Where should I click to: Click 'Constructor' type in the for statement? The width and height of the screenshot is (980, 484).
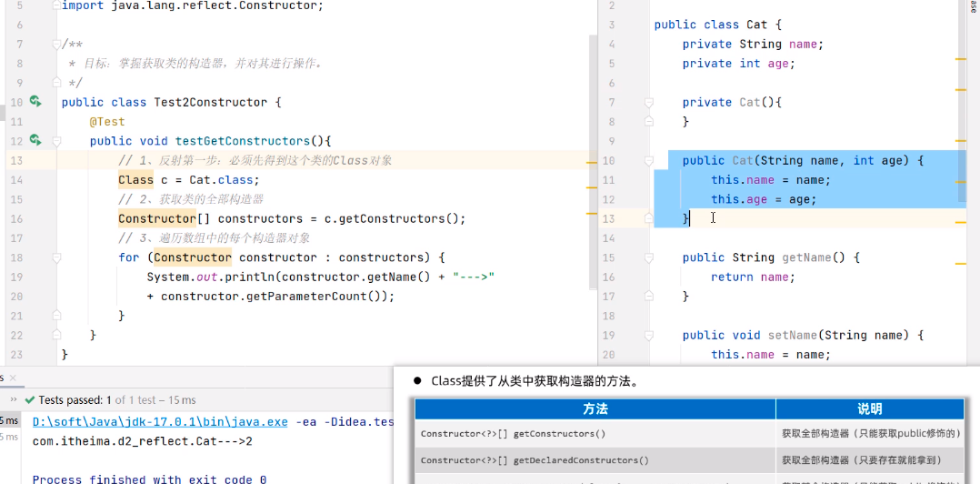[x=193, y=257]
